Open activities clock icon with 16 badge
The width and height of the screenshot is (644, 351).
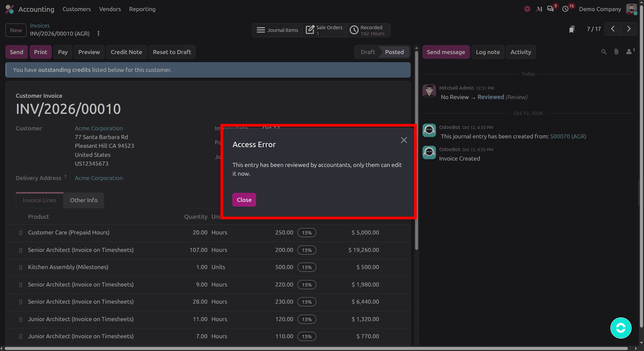pyautogui.click(x=566, y=9)
